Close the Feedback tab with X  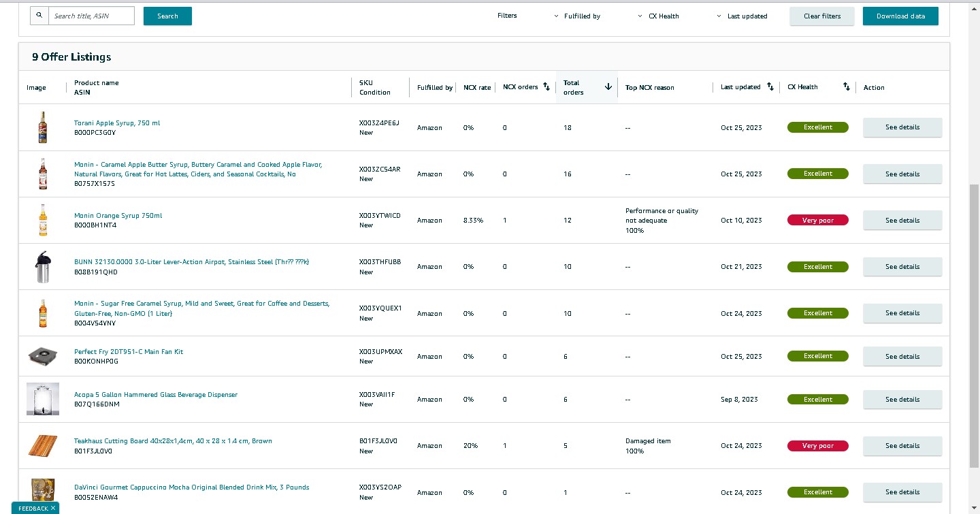pyautogui.click(x=53, y=508)
